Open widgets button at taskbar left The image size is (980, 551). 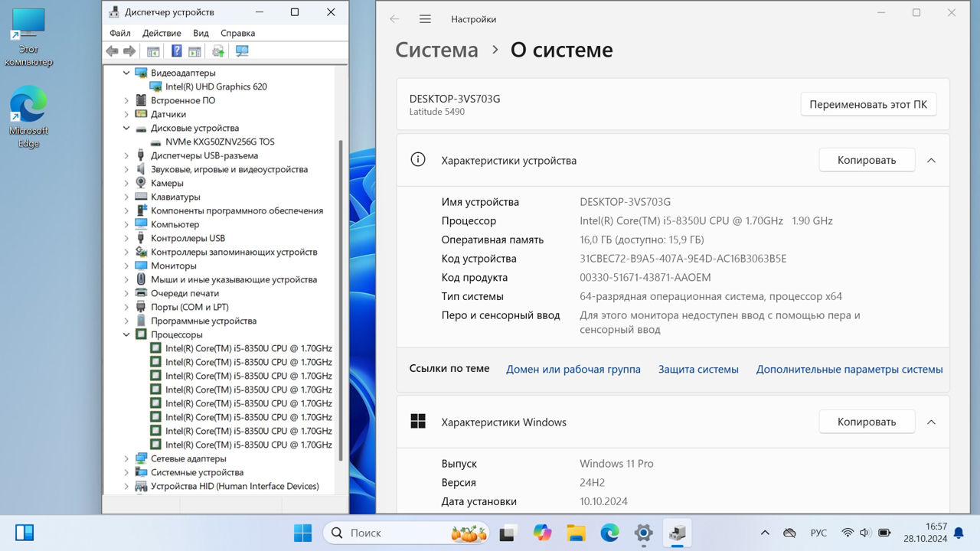pos(24,533)
